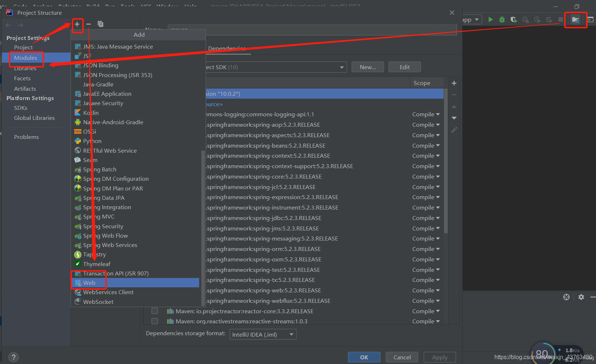Select WebSocket in the Add list
The image size is (596, 364).
(135, 302)
